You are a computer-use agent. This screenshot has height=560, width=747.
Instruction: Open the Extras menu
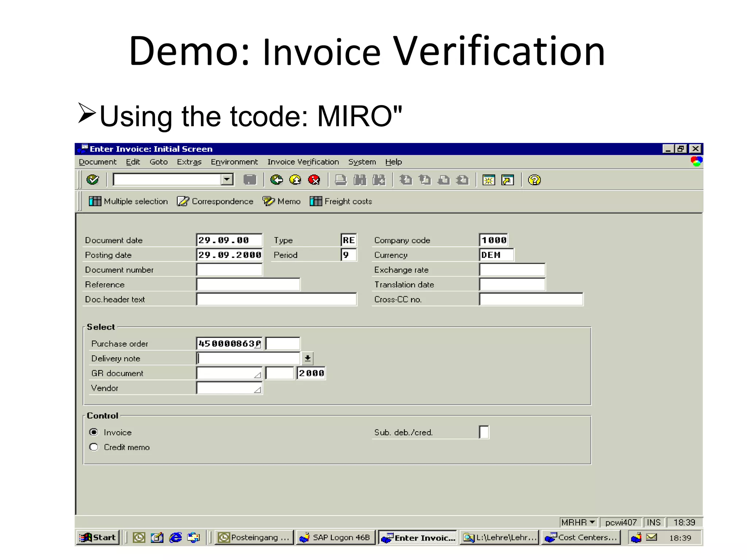[189, 162]
